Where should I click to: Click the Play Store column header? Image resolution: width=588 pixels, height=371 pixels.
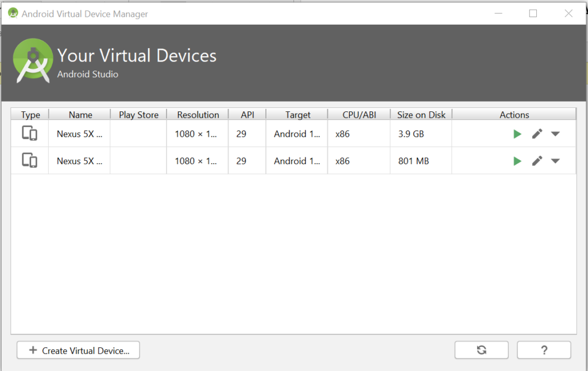coord(138,114)
